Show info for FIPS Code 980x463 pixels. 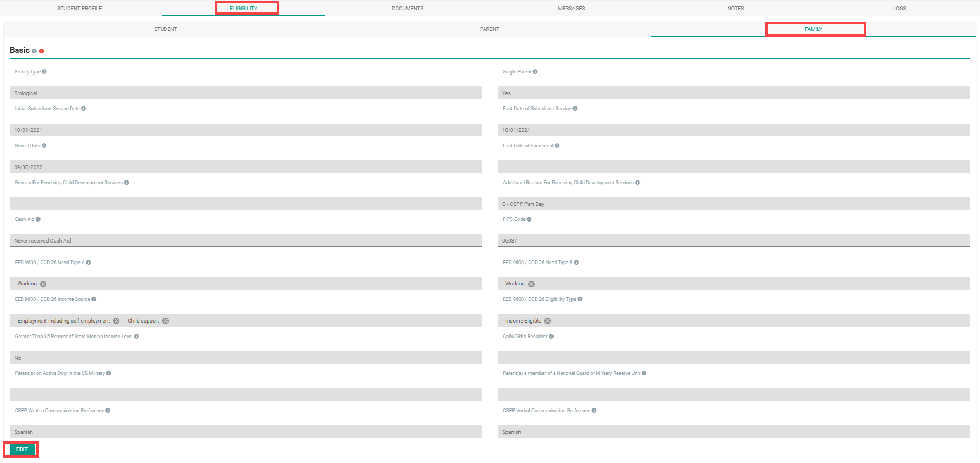[x=529, y=219]
